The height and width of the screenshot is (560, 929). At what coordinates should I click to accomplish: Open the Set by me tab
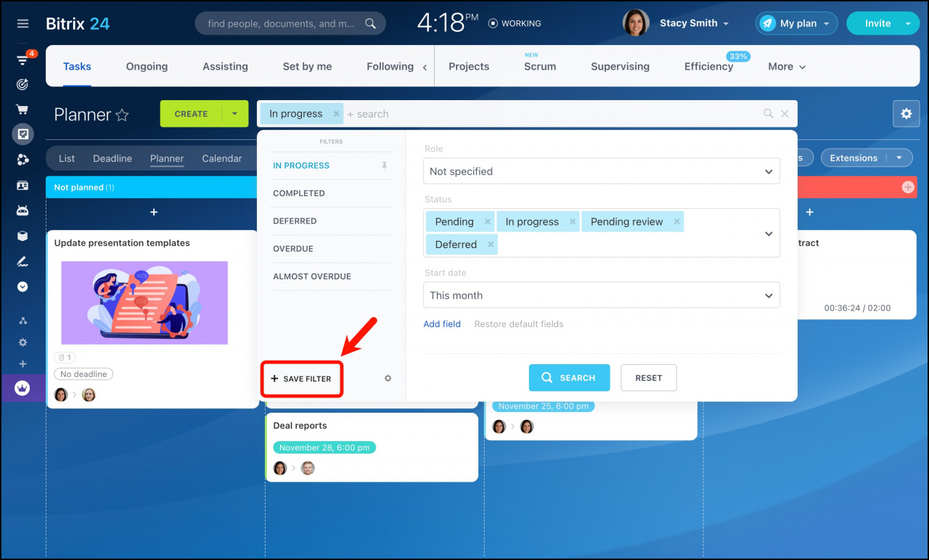tap(307, 66)
